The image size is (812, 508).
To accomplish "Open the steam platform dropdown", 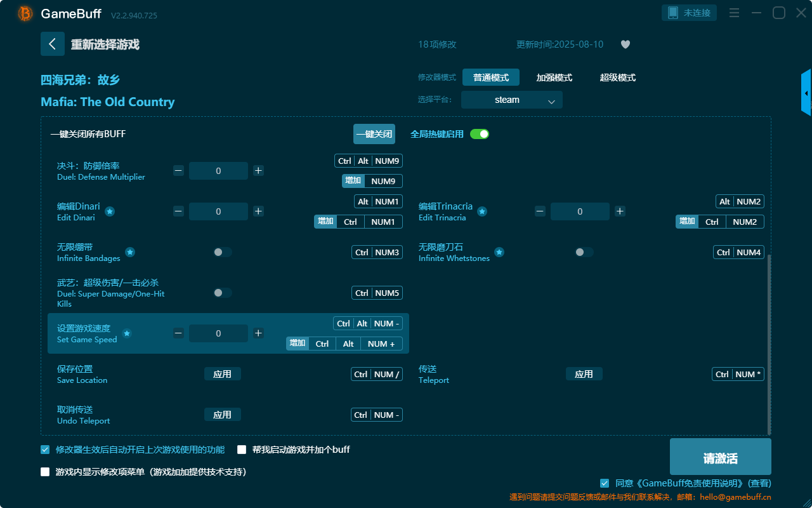I will (x=512, y=100).
